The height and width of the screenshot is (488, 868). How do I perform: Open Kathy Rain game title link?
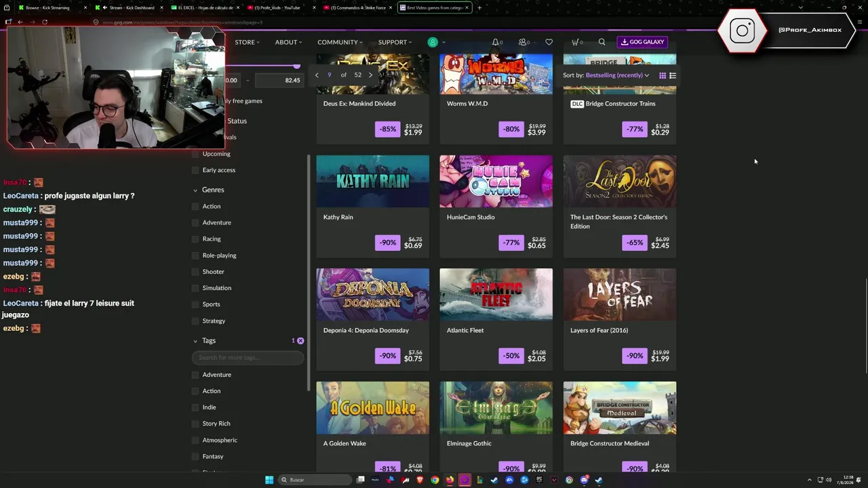(x=338, y=217)
